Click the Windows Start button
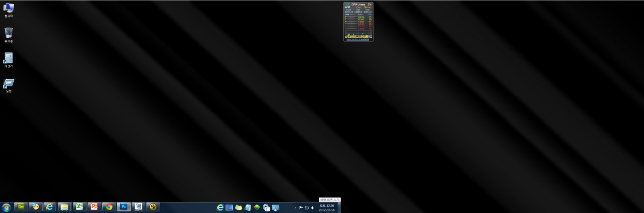 click(6, 207)
